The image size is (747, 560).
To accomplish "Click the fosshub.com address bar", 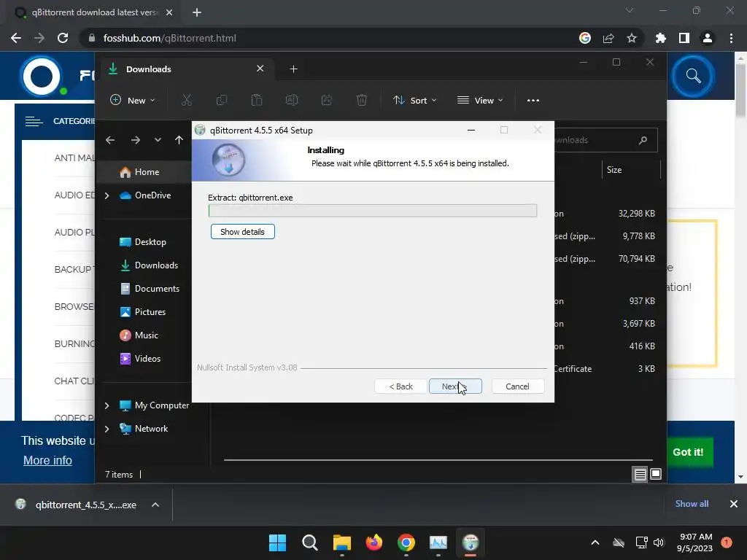I will [329, 38].
